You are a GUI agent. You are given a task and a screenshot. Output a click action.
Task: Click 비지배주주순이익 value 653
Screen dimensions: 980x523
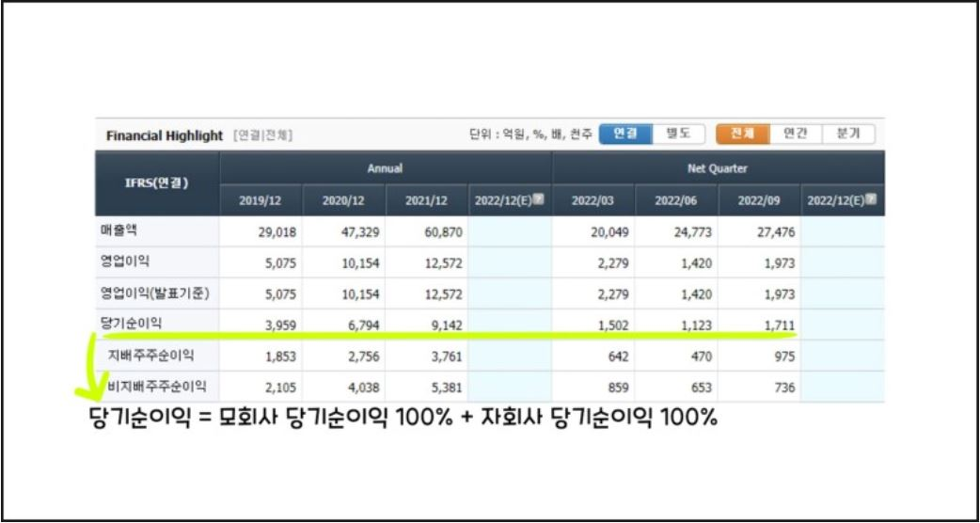click(x=702, y=388)
